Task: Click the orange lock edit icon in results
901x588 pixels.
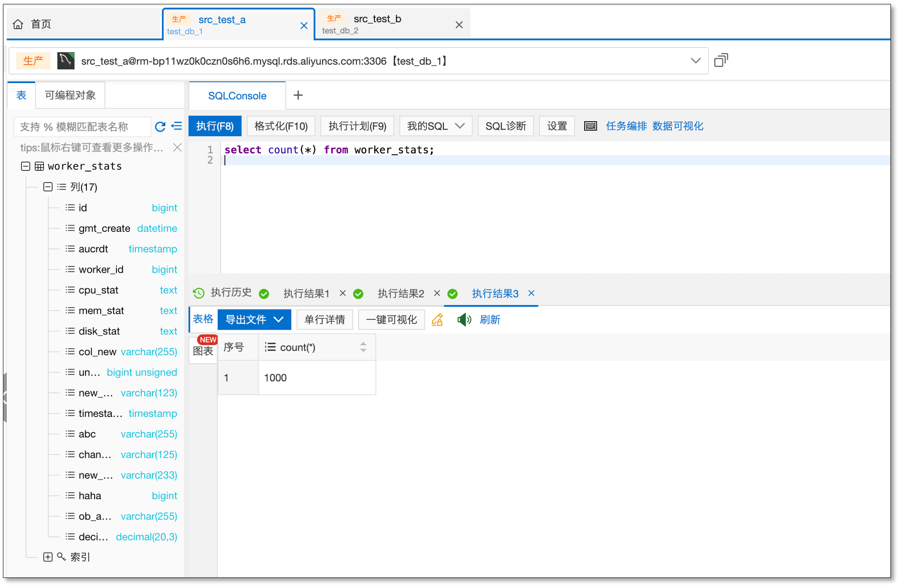Action: tap(437, 320)
